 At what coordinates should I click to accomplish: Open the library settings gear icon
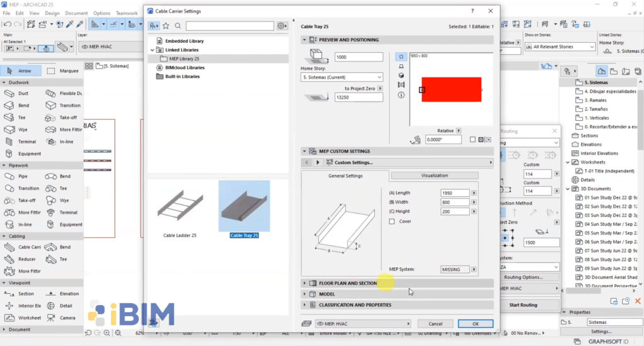pyautogui.click(x=282, y=26)
